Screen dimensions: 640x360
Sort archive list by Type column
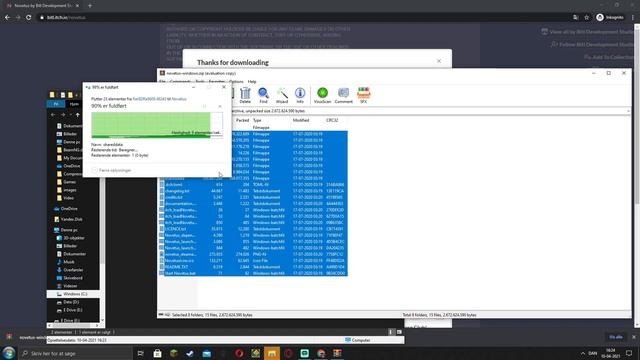(x=257, y=120)
